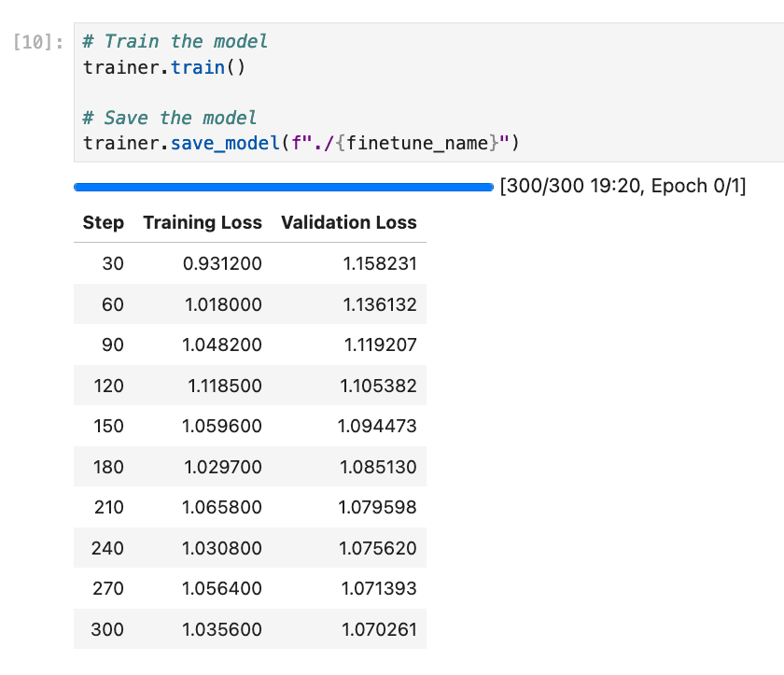Select validation loss value 1.070261

coord(379,629)
